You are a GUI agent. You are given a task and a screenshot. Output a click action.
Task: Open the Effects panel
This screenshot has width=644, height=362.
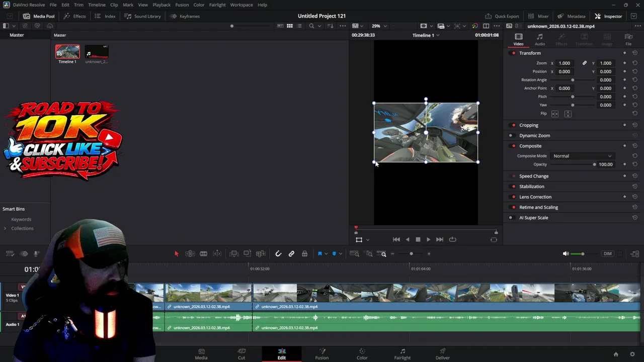[74, 16]
